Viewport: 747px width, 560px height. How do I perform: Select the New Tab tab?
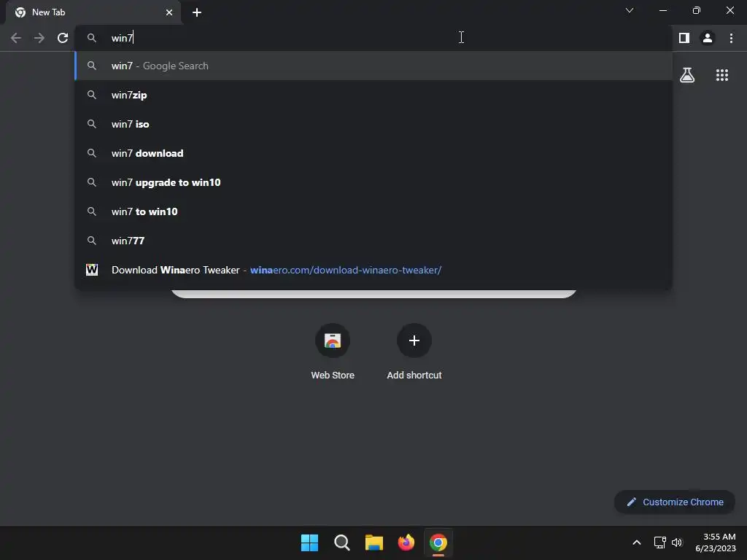93,12
